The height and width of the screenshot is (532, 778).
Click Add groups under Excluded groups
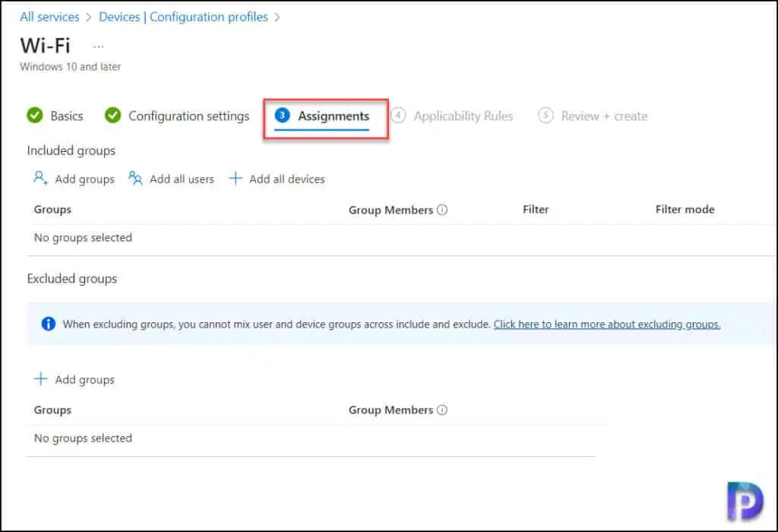[x=74, y=380]
